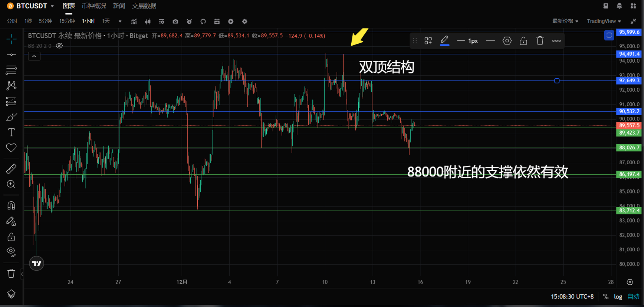Image resolution: width=644 pixels, height=307 pixels.
Task: Open the TradingView chart source dropdown
Action: click(604, 21)
